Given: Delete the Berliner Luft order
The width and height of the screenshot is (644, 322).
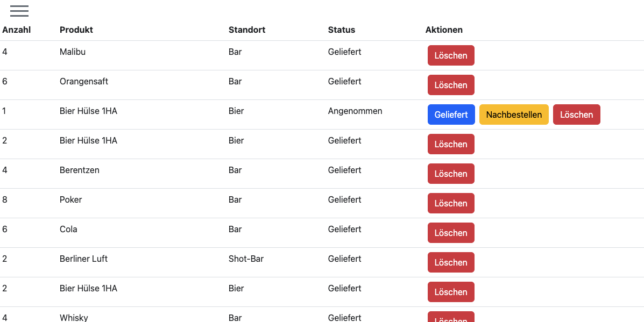Looking at the screenshot, I should point(451,262).
